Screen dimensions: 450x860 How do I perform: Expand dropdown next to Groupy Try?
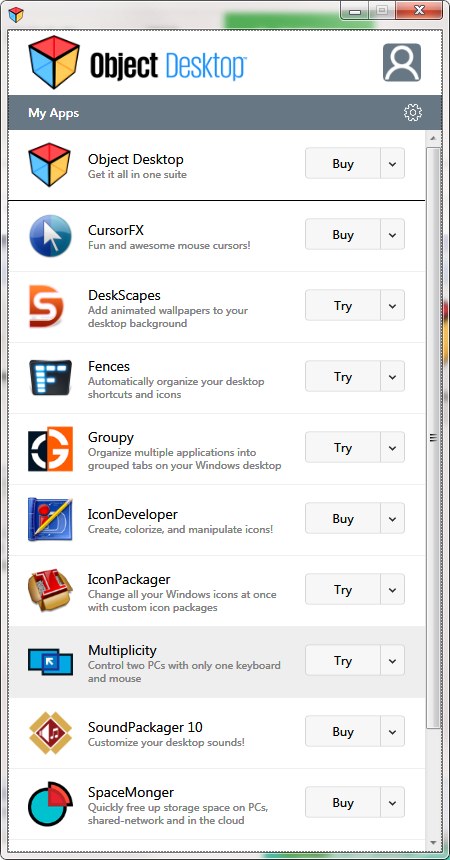point(392,448)
